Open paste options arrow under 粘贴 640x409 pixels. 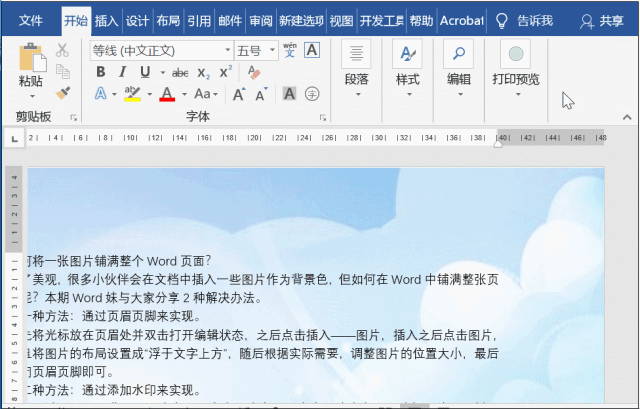32,96
